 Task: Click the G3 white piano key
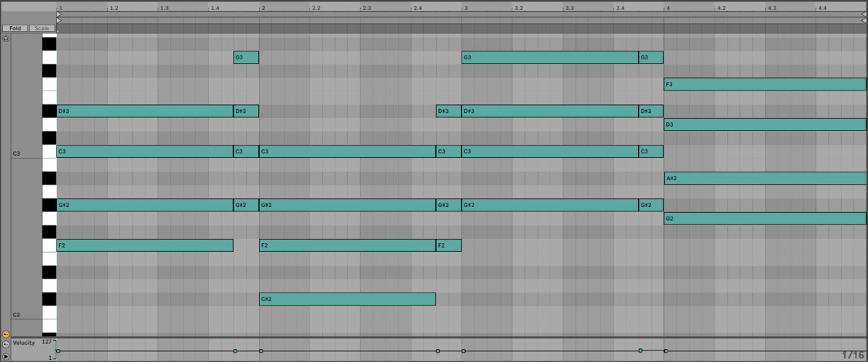point(49,57)
